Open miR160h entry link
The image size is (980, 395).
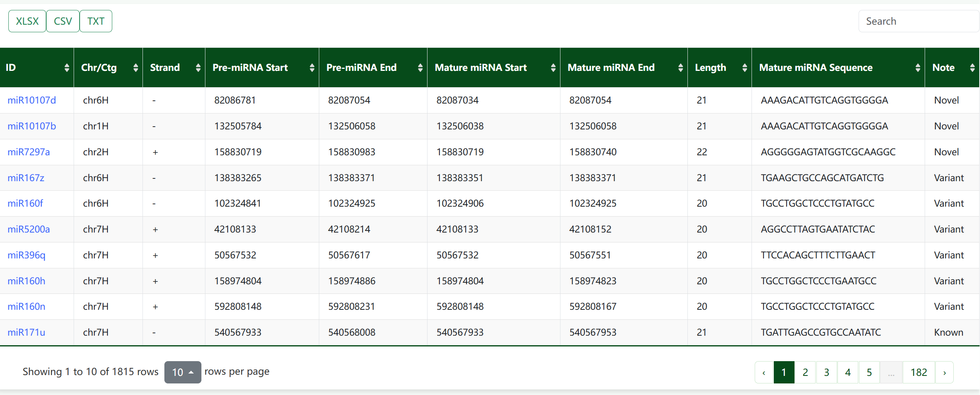[x=26, y=281]
